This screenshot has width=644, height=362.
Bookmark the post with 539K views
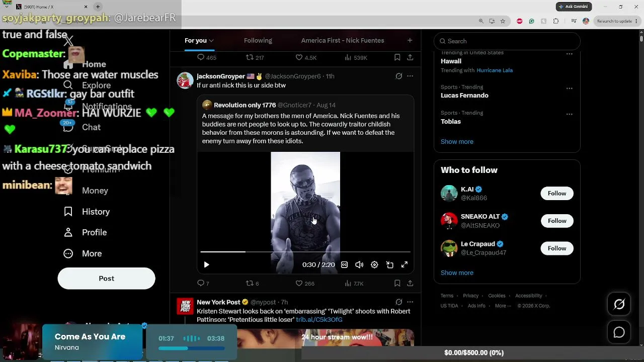coord(397,58)
